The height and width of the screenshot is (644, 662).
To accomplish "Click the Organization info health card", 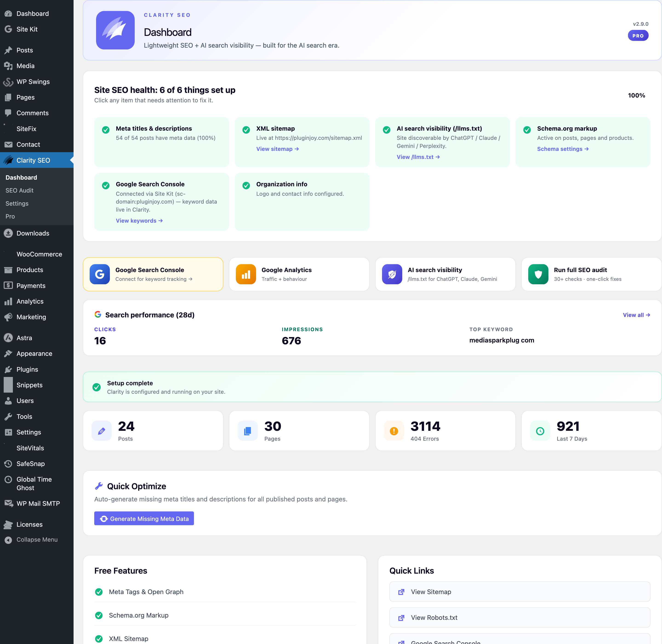I will pos(302,202).
